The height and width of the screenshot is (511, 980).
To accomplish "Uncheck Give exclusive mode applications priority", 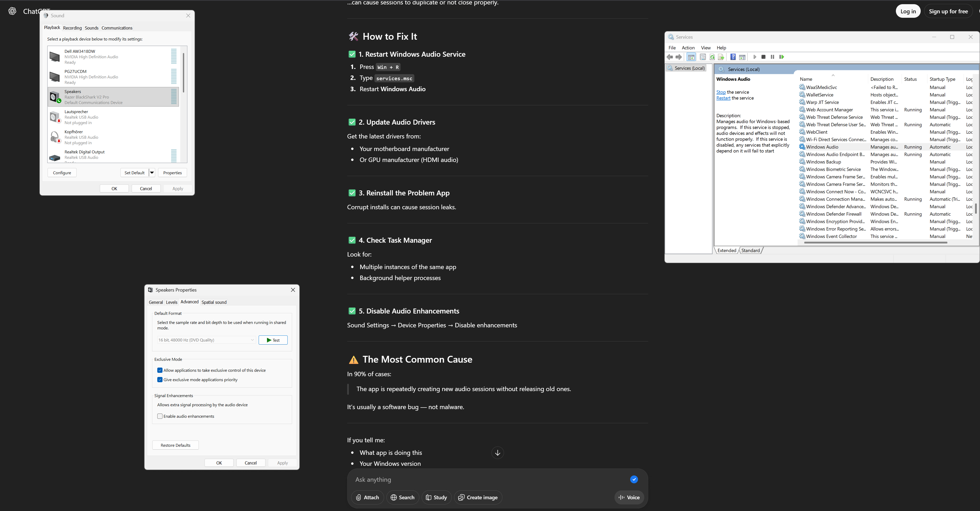I will coord(160,380).
